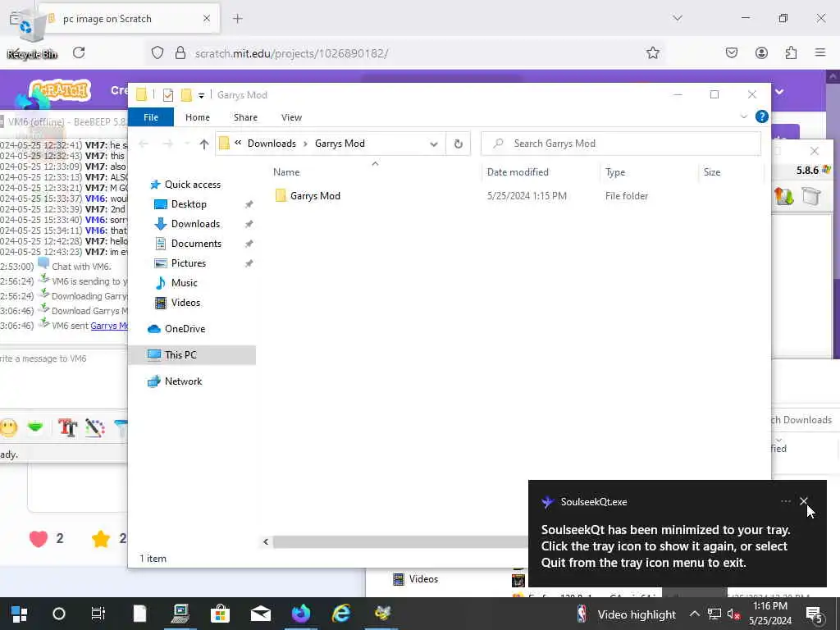Expand address bar history dropdown
Viewport: 840px width, 630px height.
(433, 144)
